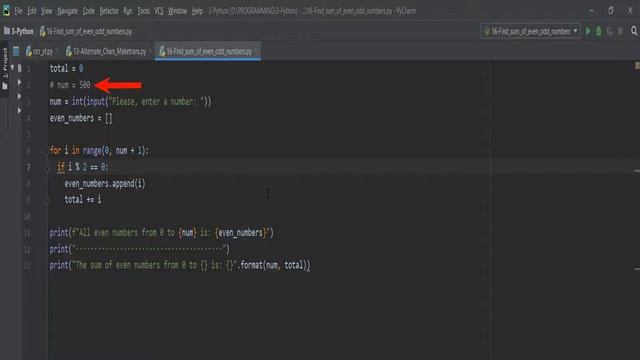Viewport: 640px width, 360px height.
Task: Click the blue icon left of editor tabs
Action: tap(16, 51)
